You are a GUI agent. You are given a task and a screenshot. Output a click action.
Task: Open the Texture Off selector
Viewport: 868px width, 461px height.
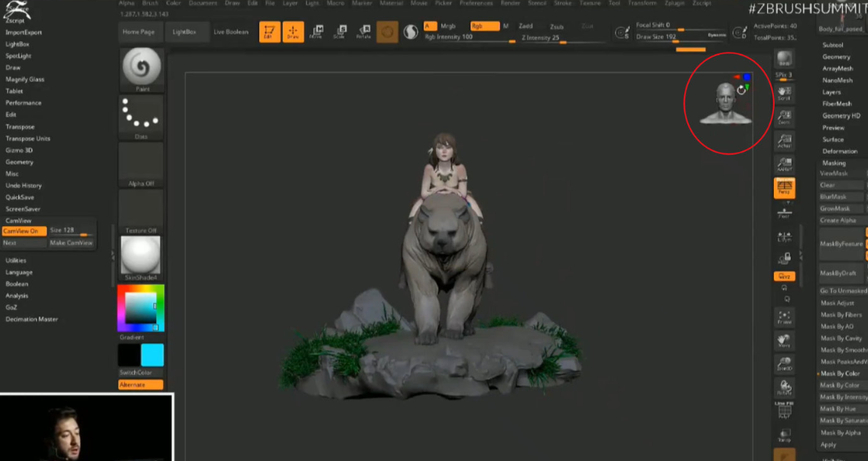coord(141,212)
